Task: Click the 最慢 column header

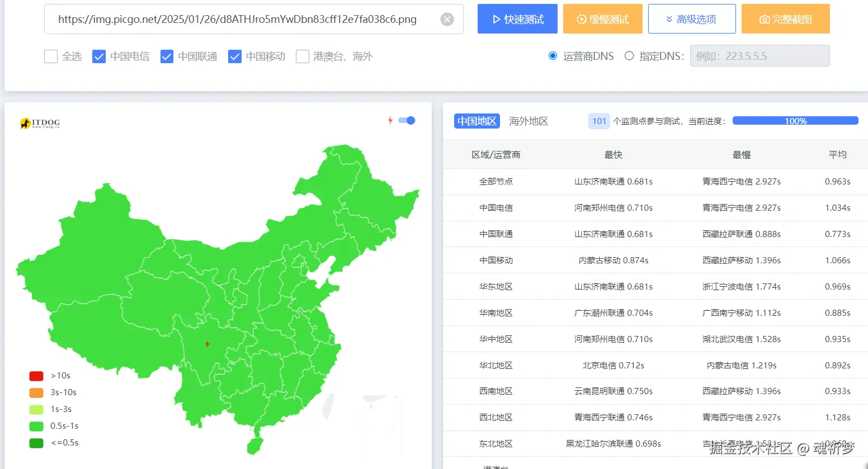Action: click(742, 155)
